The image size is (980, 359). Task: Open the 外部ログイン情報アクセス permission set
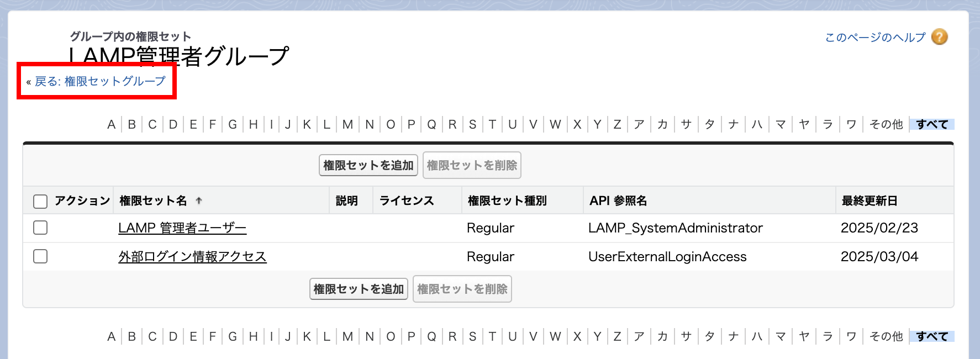click(192, 257)
